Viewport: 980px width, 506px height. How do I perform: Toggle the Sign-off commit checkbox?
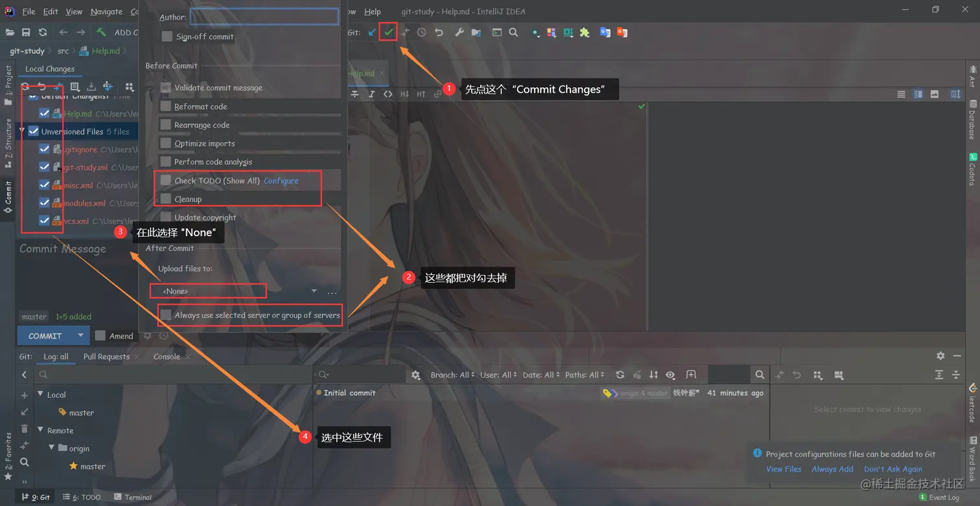tap(167, 36)
